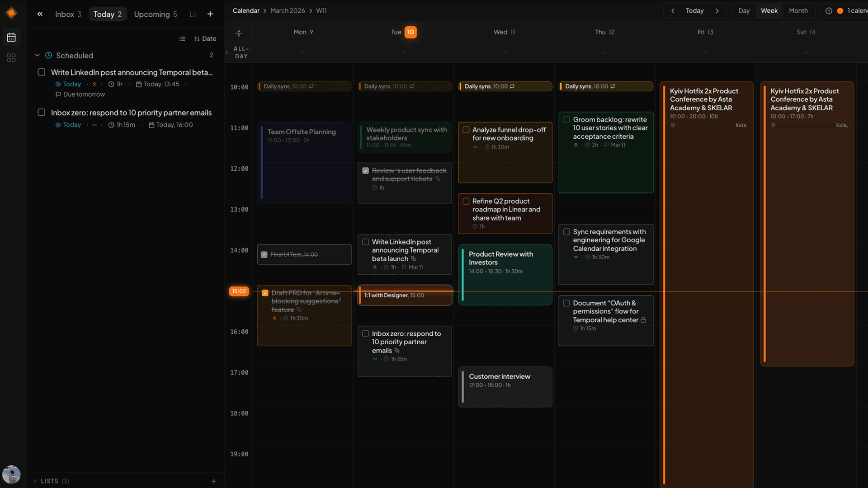868x488 pixels.
Task: Expand the LISTS section at the bottom
Action: 34,481
